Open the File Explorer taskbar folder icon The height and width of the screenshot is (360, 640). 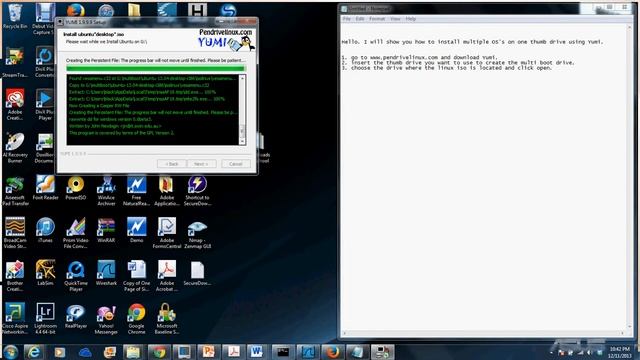click(x=133, y=352)
